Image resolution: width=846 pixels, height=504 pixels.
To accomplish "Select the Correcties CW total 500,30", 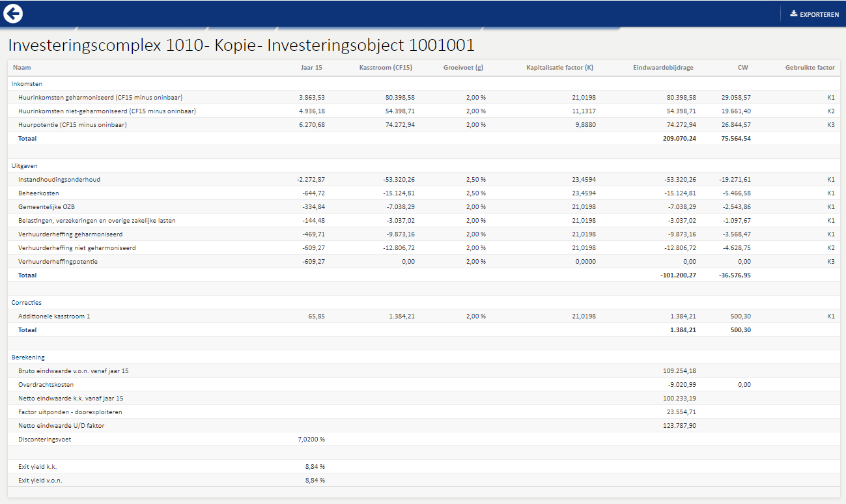I will [740, 329].
